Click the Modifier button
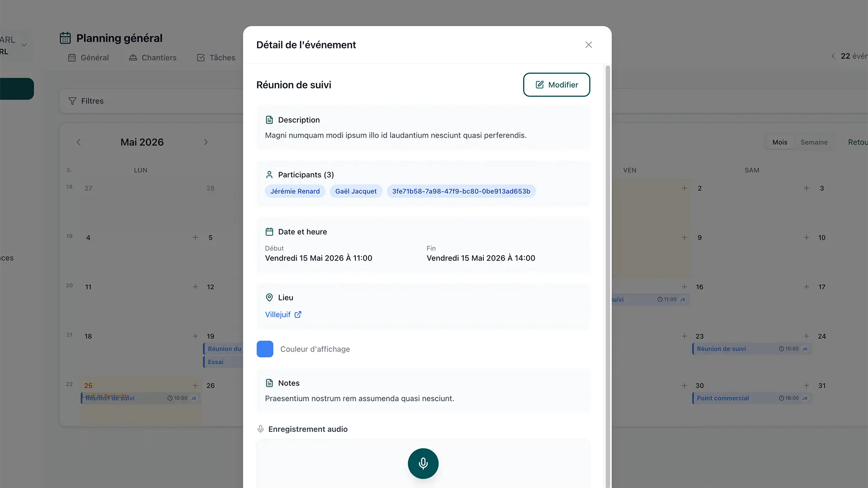The width and height of the screenshot is (868, 488). coord(557,84)
